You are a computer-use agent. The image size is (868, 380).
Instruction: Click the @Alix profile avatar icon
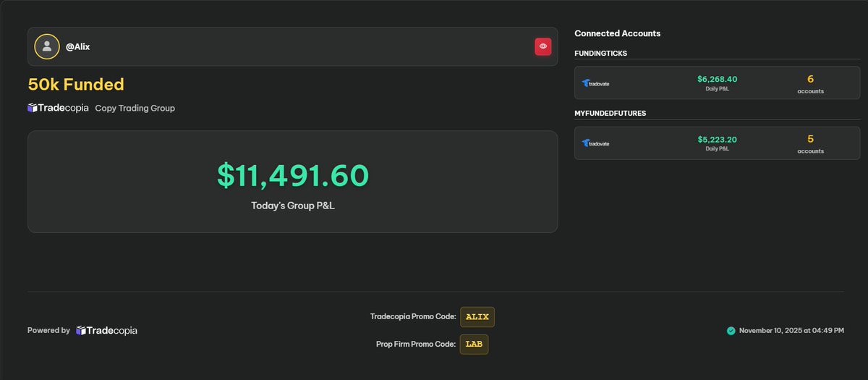point(47,46)
